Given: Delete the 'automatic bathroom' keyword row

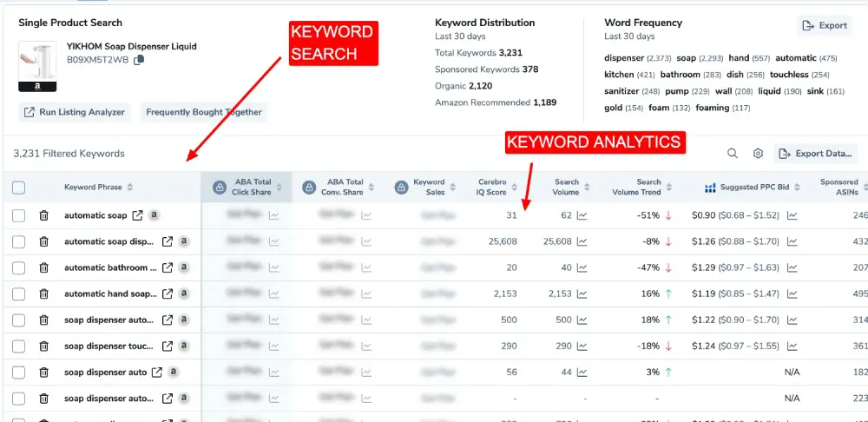Looking at the screenshot, I should pos(43,267).
